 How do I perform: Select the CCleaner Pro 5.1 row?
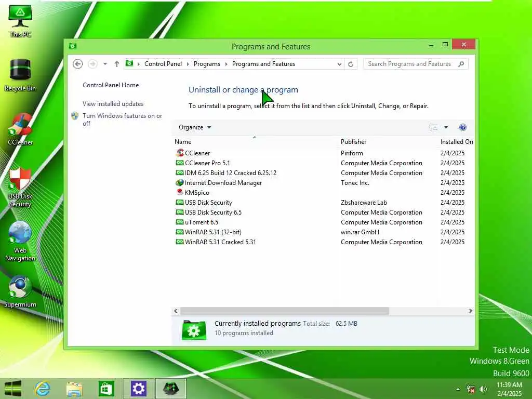pyautogui.click(x=323, y=163)
